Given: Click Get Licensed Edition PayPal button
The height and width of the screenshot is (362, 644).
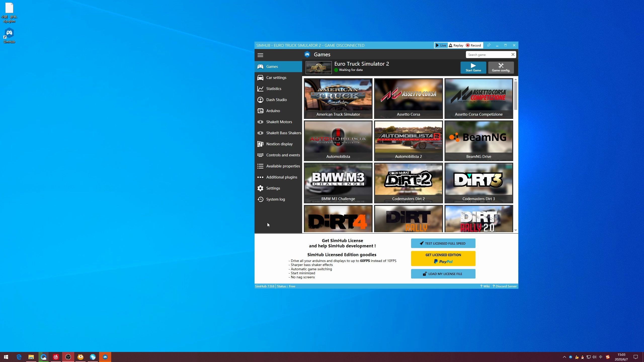Looking at the screenshot, I should pos(443,258).
